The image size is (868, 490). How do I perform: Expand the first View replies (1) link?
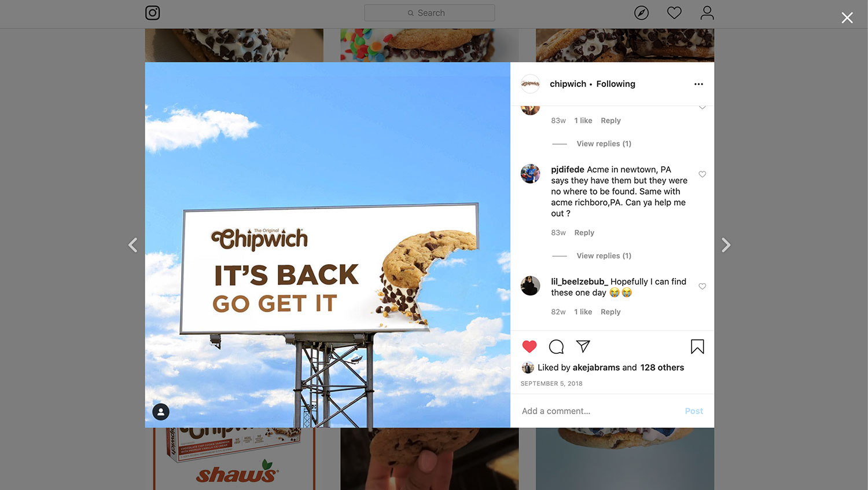point(604,144)
